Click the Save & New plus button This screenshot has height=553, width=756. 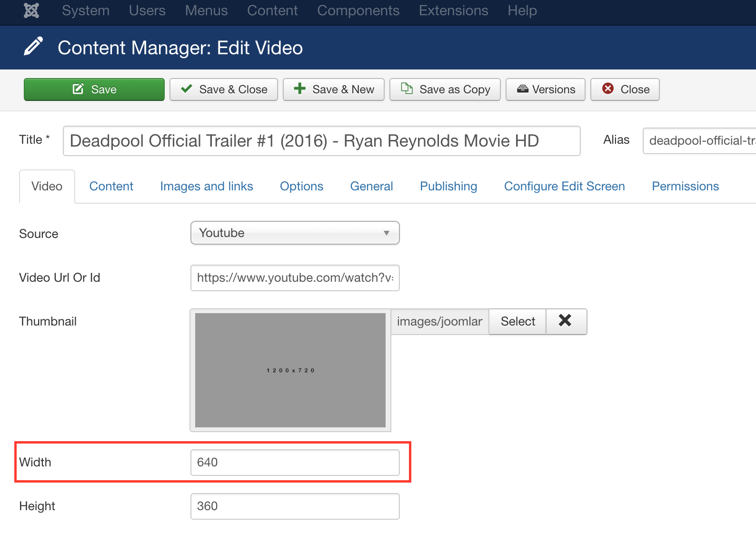click(334, 89)
